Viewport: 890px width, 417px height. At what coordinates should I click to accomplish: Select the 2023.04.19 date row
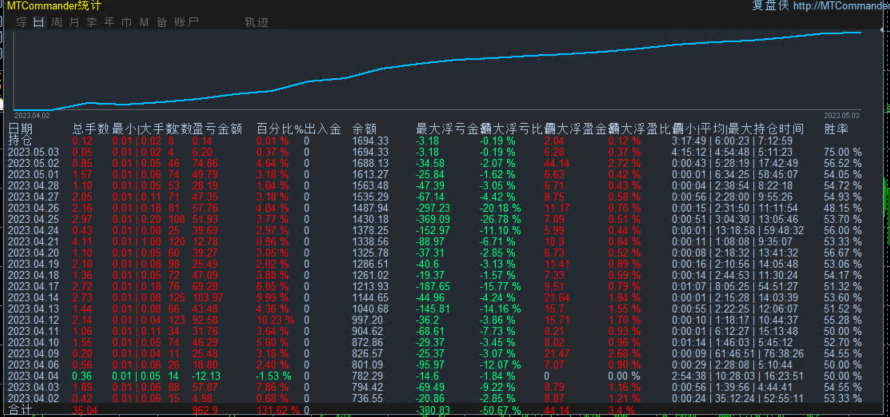click(x=436, y=264)
